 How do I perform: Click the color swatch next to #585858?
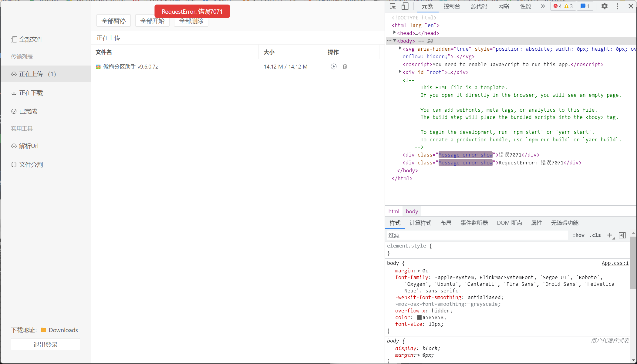419,317
